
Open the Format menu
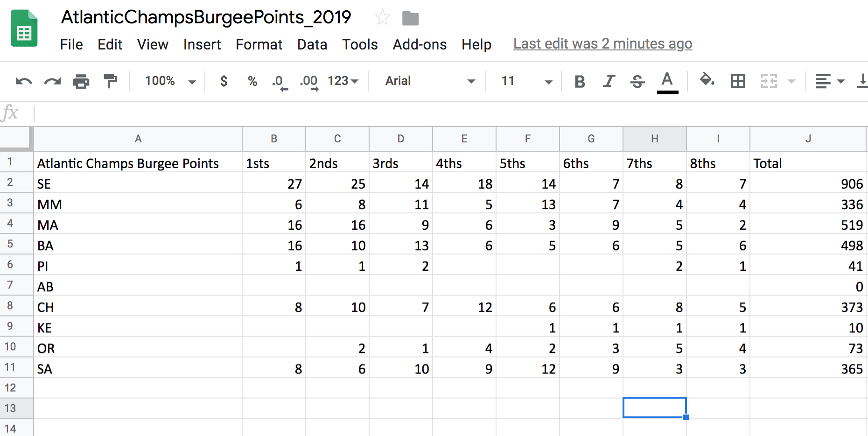click(259, 44)
